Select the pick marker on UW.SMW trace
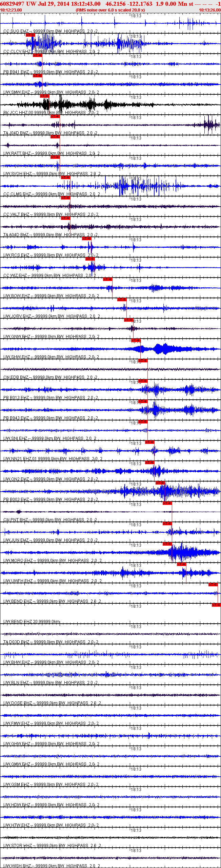This screenshot has width=221, height=868. pyautogui.click(x=38, y=76)
